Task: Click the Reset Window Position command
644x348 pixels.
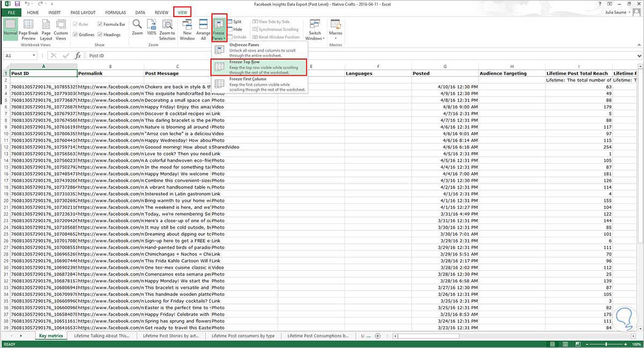Action: [x=276, y=37]
